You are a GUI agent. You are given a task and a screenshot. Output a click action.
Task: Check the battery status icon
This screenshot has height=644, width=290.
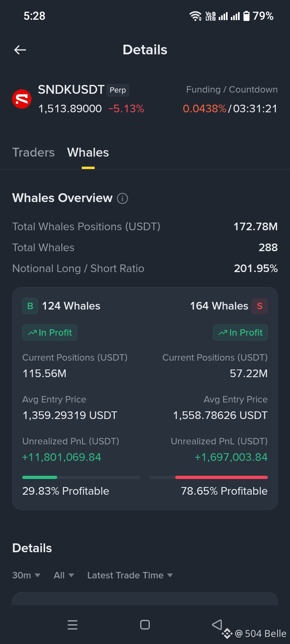click(x=246, y=16)
